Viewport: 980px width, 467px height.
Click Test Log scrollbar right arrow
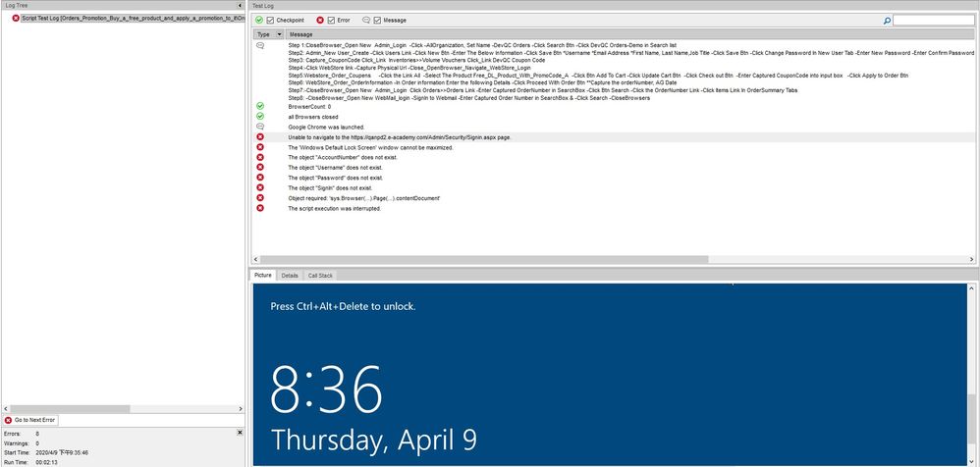[x=971, y=259]
